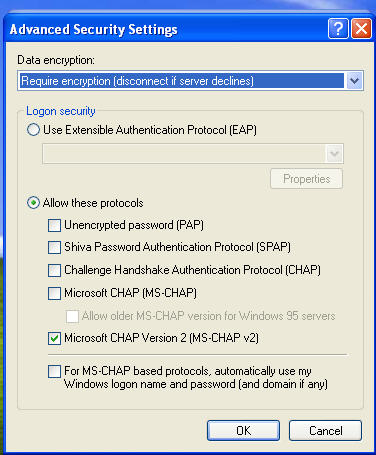Click the Data encryption label text

pos(56,60)
